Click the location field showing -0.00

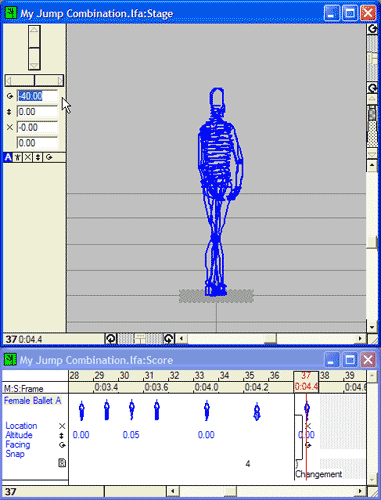[37, 127]
